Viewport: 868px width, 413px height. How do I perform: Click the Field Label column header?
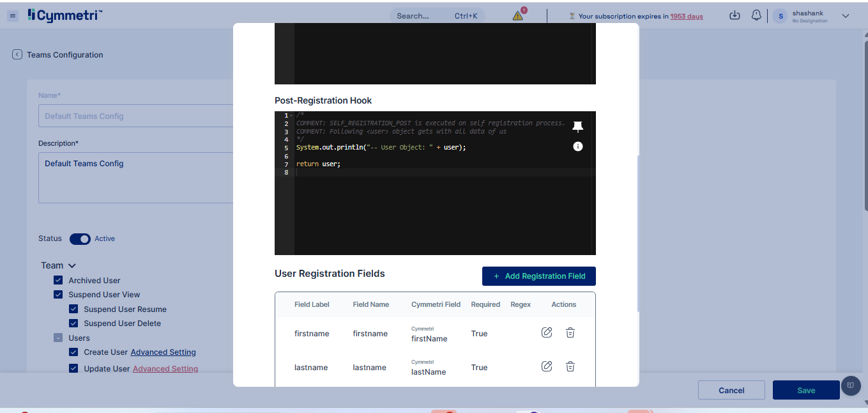[312, 304]
